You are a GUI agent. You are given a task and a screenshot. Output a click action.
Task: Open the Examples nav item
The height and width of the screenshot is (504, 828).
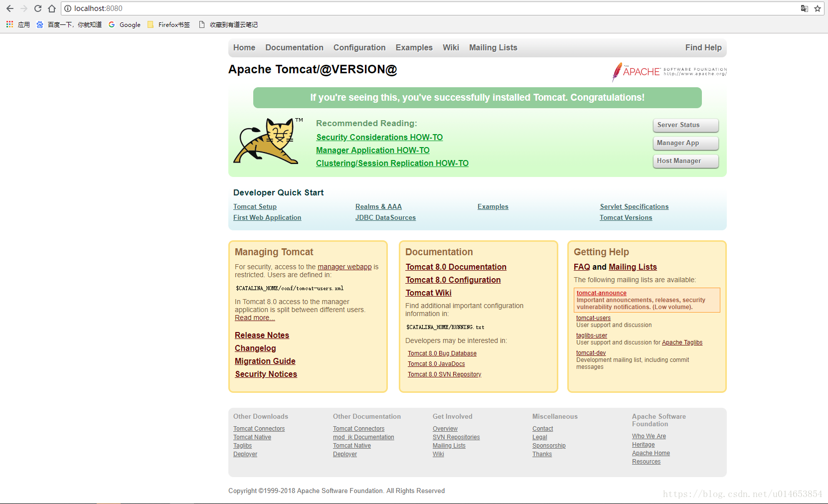click(x=414, y=47)
